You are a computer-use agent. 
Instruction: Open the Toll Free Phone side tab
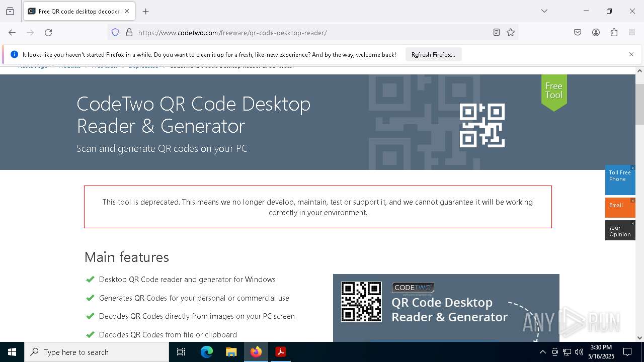[620, 179]
